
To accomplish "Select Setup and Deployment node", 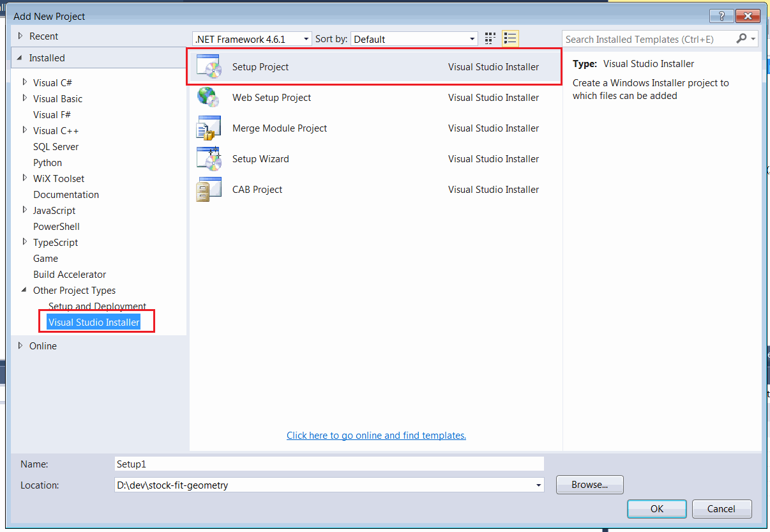I will (x=98, y=307).
